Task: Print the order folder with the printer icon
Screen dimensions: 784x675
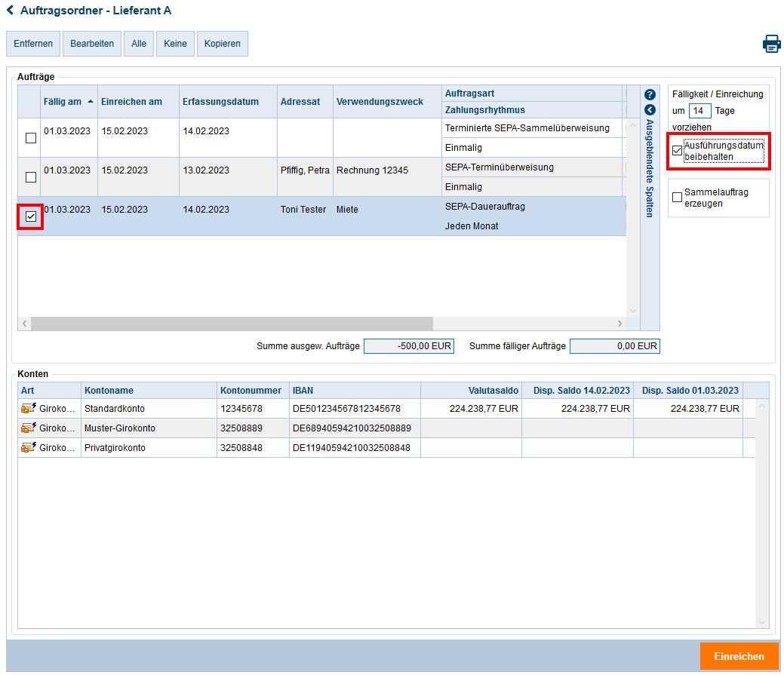Action: (771, 44)
